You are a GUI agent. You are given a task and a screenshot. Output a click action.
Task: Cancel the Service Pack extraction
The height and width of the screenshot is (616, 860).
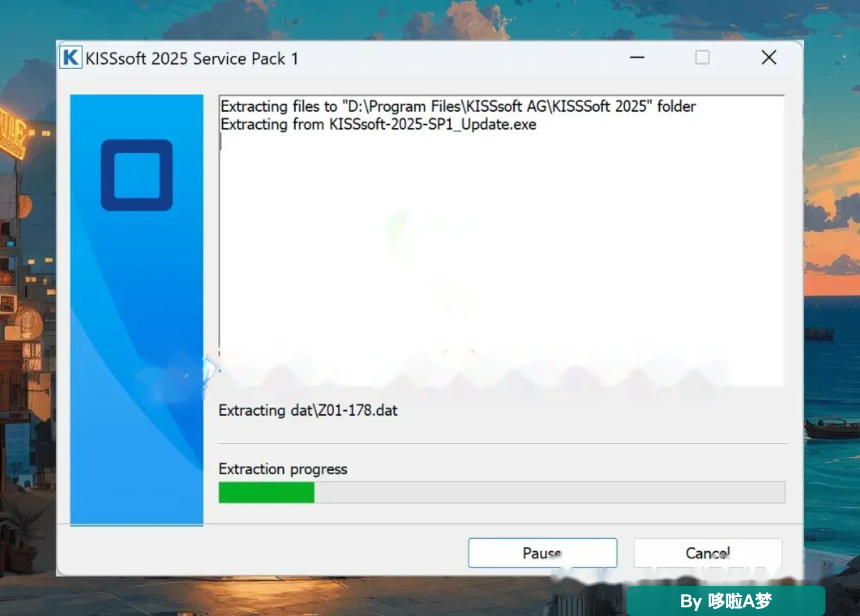coord(707,553)
